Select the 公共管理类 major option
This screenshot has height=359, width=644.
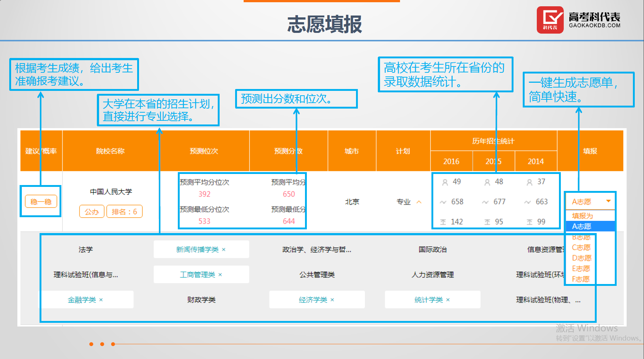[x=317, y=275]
